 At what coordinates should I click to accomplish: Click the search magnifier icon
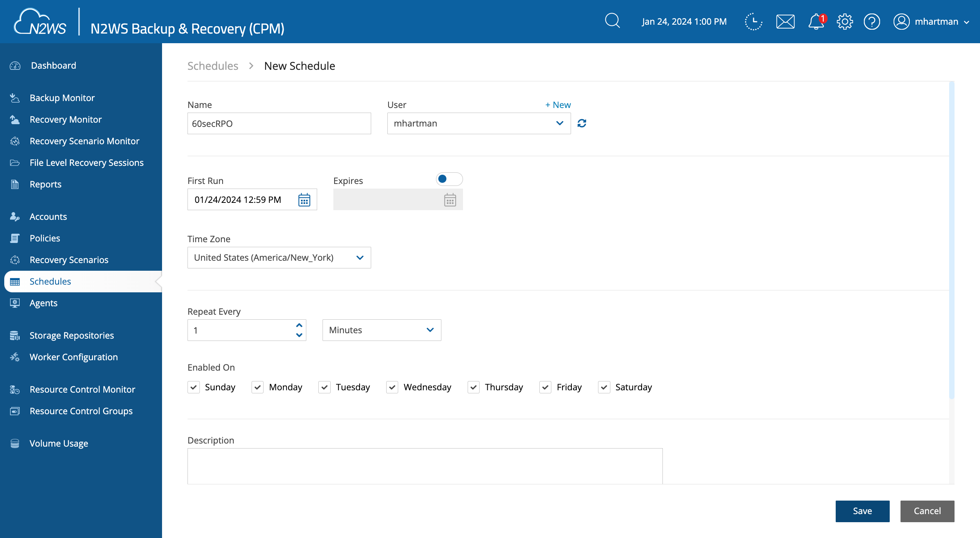pos(612,21)
